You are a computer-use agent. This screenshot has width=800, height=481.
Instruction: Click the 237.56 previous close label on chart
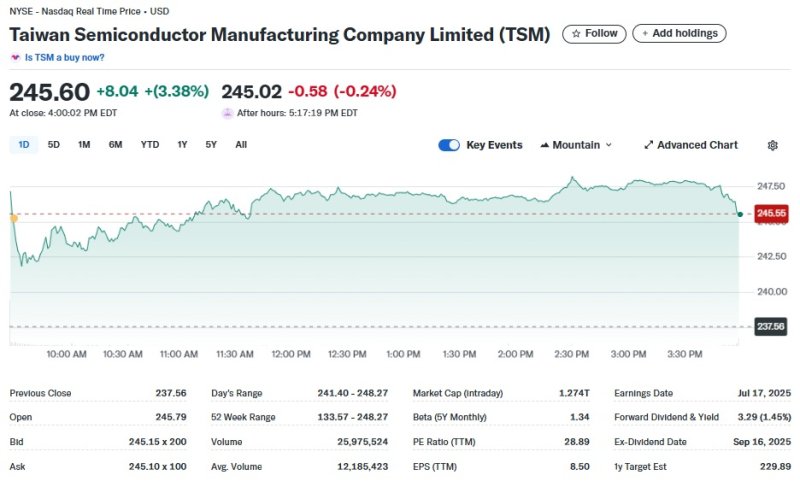click(771, 327)
